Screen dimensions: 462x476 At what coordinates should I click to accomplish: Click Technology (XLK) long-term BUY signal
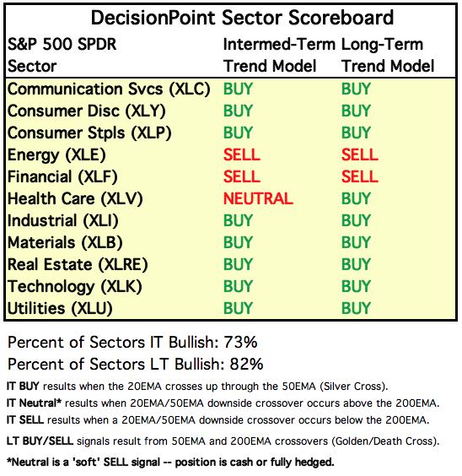pos(356,286)
